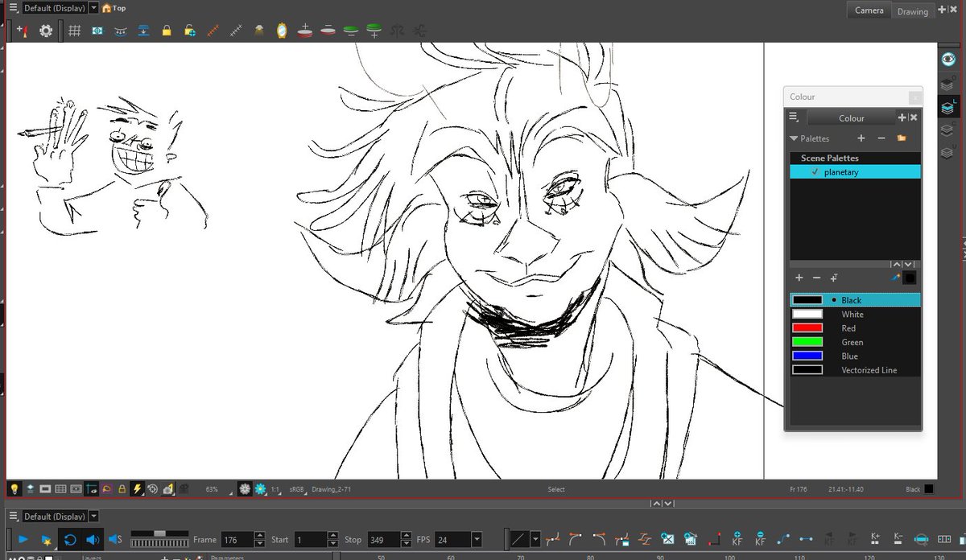This screenshot has width=966, height=560.
Task: Open the Colour panel hamburger menu
Action: pyautogui.click(x=794, y=117)
